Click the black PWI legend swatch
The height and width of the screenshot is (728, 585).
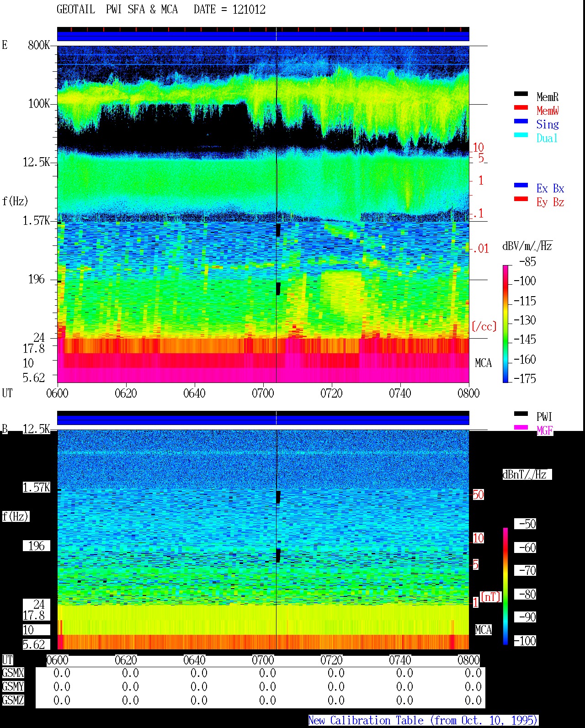(x=521, y=414)
